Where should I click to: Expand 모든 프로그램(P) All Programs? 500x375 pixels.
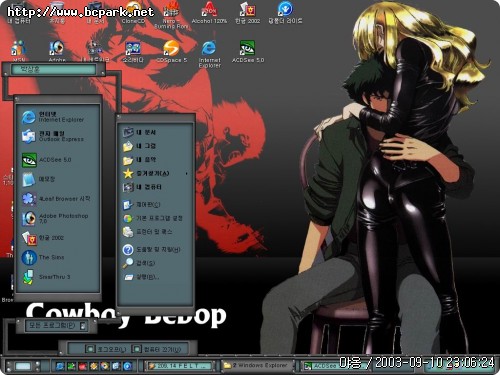[57, 326]
